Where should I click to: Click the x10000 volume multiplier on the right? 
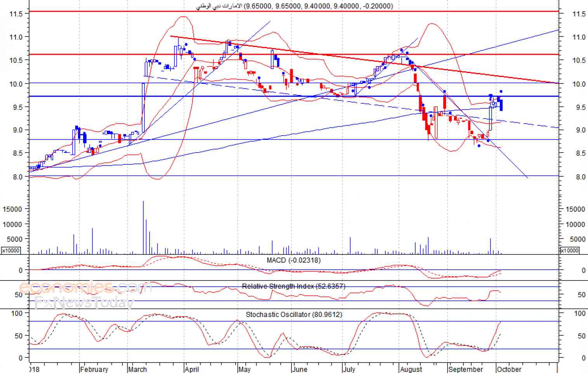569,251
